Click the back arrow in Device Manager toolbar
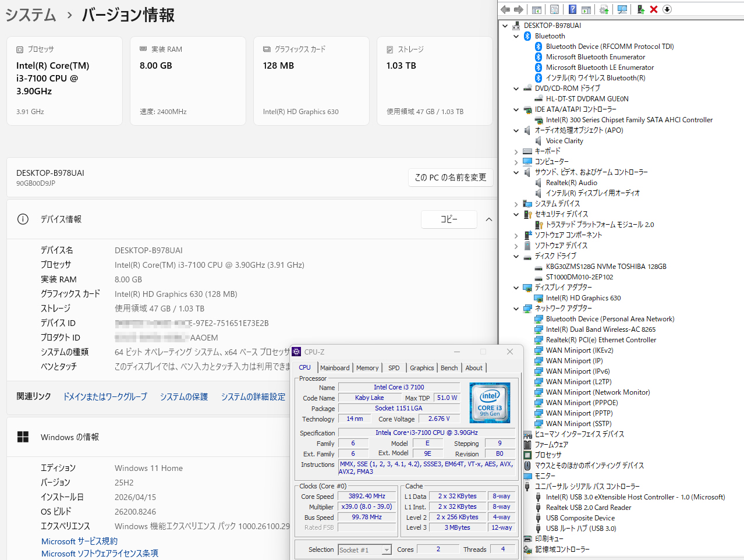 click(x=505, y=9)
